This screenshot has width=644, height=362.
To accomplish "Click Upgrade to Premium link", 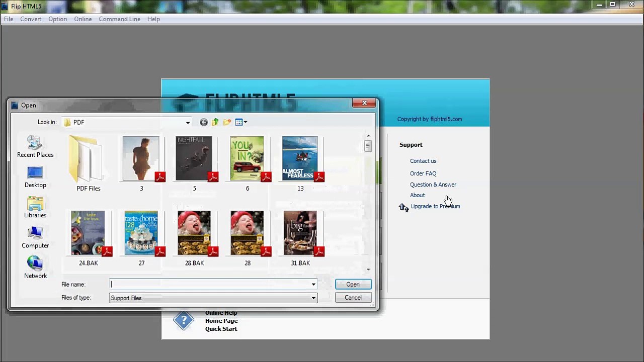I will [x=435, y=206].
